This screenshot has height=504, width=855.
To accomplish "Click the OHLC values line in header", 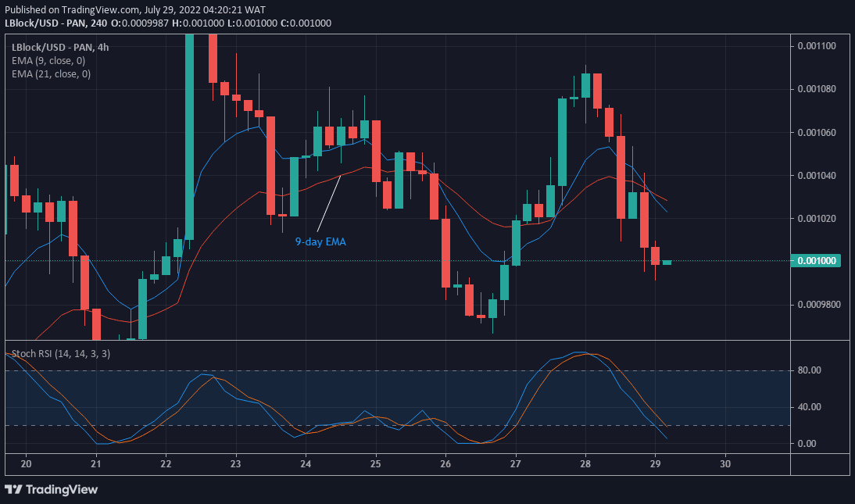I will click(221, 23).
